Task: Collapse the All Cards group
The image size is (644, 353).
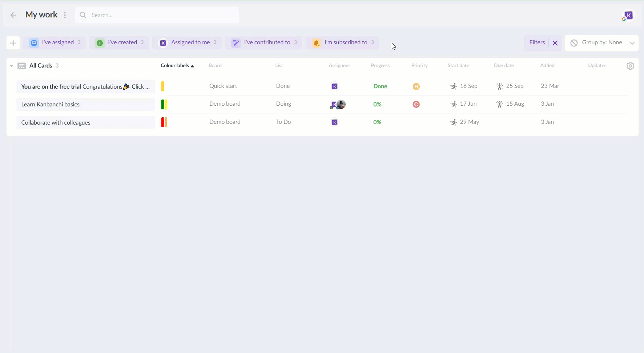Action: coord(12,66)
